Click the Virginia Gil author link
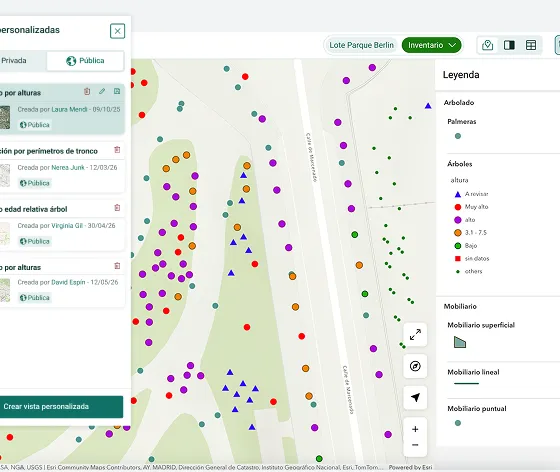Screen dimensions: 560x472 point(67,226)
